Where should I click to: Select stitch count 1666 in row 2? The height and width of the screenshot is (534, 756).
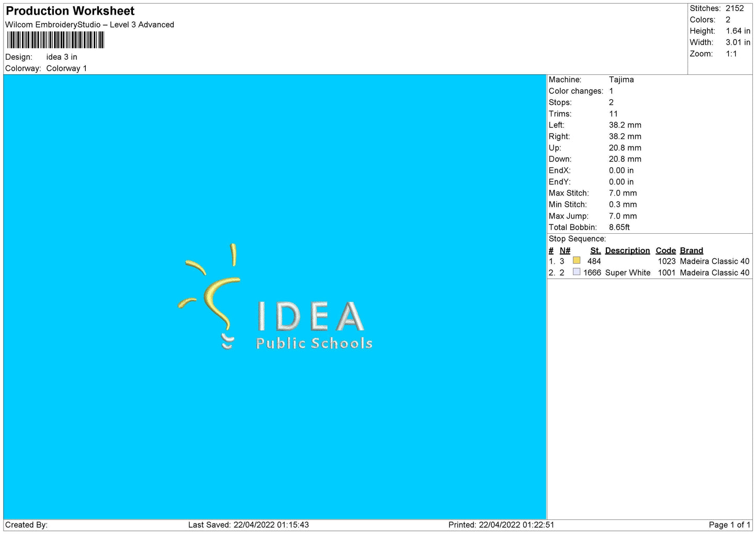pos(592,273)
